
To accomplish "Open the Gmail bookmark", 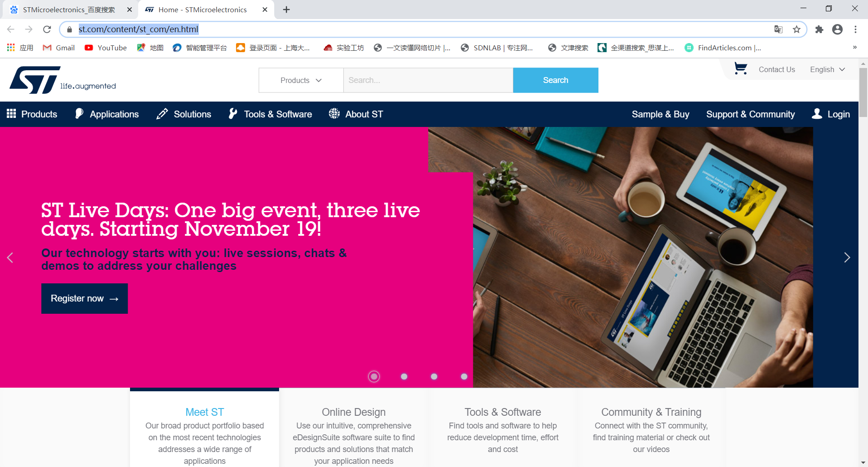I will (x=59, y=48).
